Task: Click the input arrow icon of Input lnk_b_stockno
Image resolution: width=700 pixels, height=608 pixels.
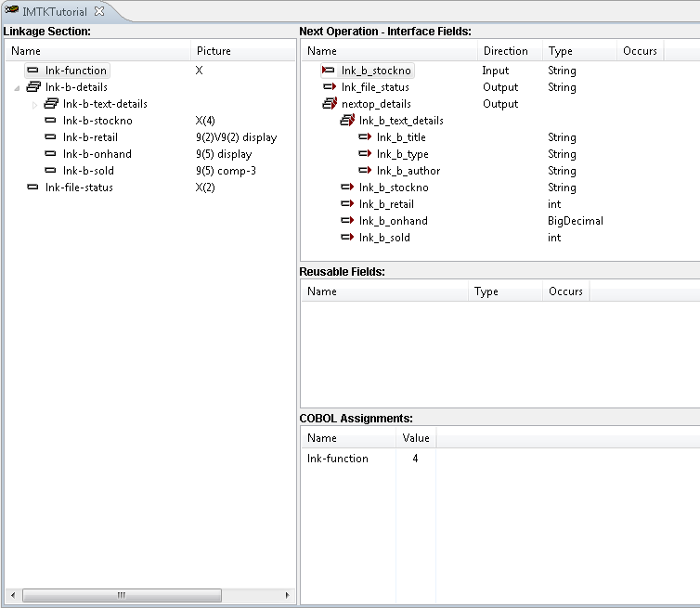Action: point(328,71)
